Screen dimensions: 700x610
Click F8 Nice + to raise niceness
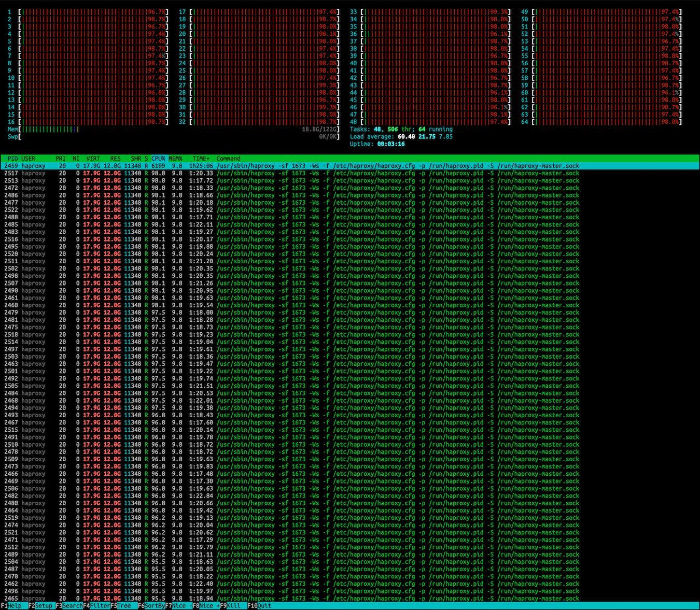[206, 606]
